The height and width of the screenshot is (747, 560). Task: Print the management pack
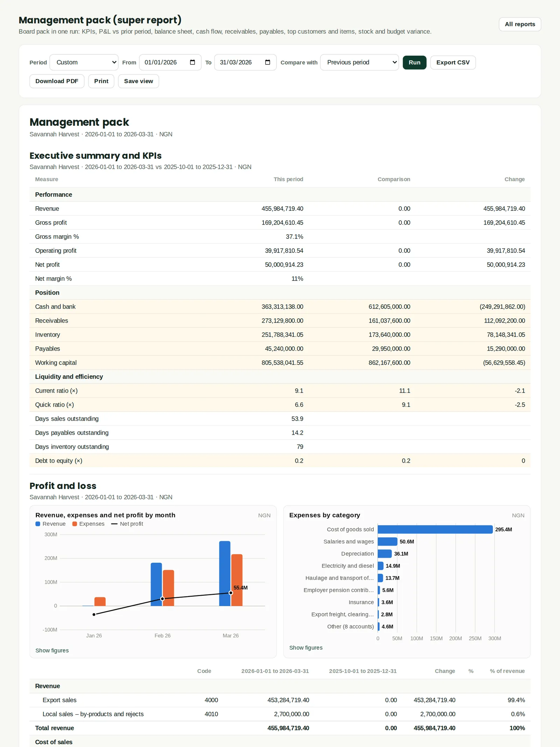[101, 81]
